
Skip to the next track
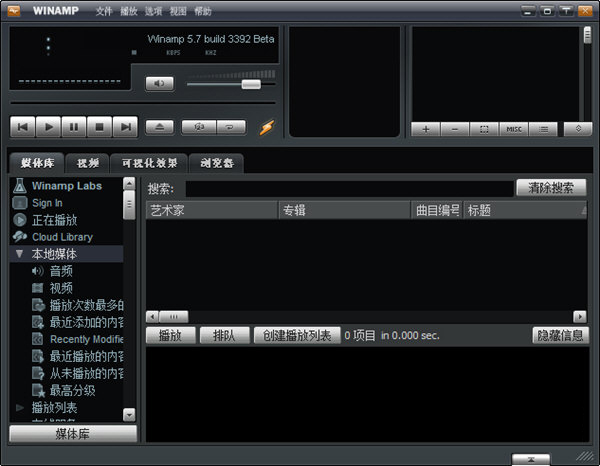coord(125,127)
